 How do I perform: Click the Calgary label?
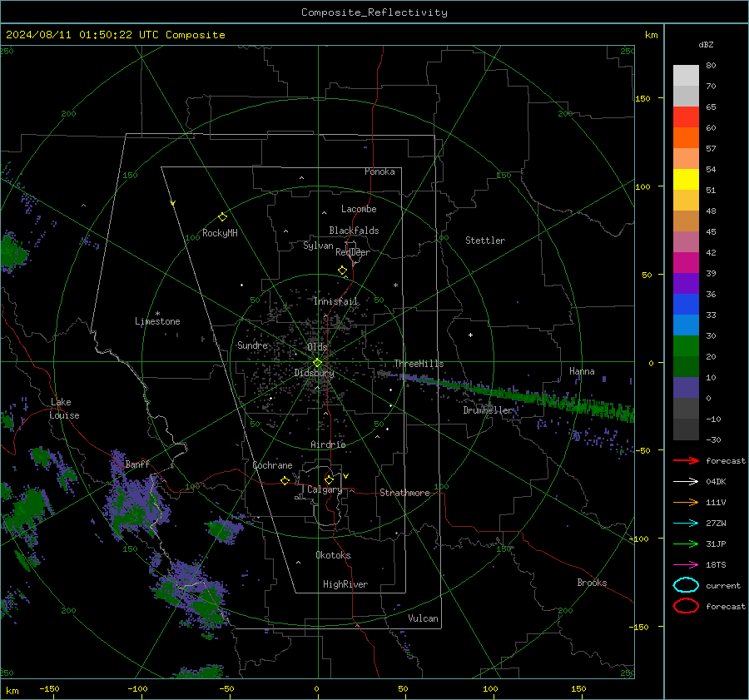pos(325,489)
